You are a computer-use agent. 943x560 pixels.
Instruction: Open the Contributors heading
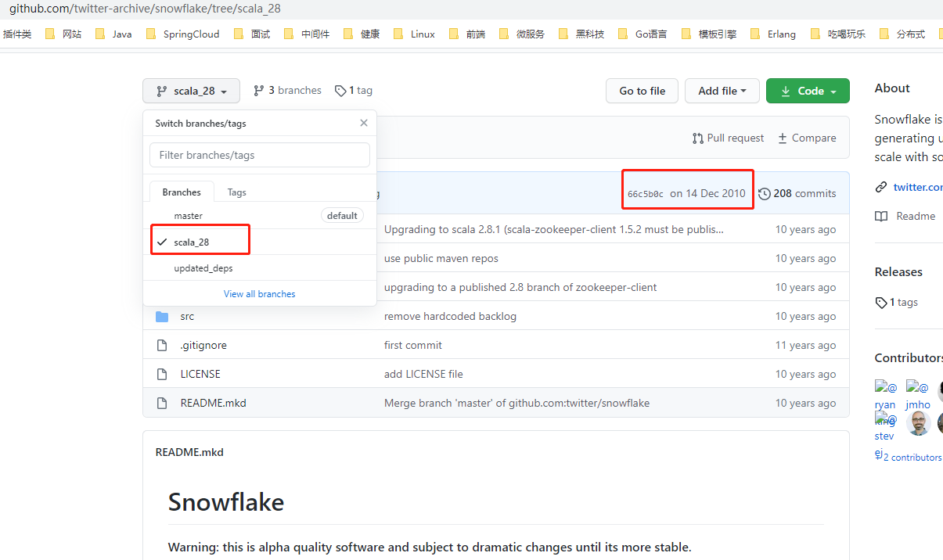click(909, 357)
